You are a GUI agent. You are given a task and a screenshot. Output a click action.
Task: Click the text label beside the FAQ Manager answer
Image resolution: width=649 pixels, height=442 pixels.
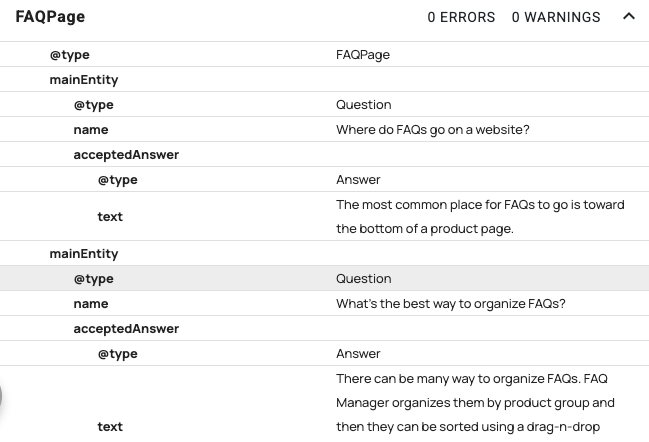coord(110,426)
